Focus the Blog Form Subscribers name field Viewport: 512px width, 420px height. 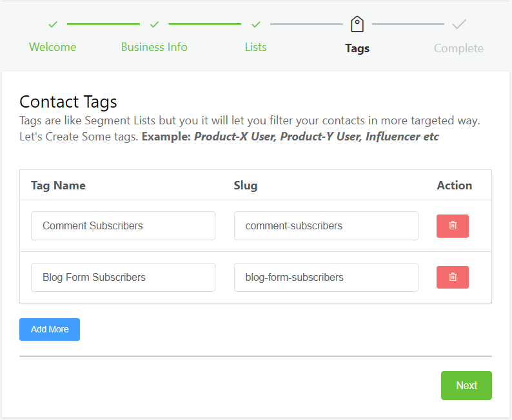point(123,278)
